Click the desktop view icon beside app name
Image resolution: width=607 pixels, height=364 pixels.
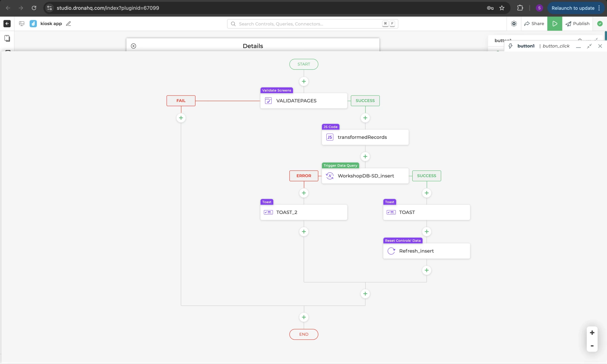22,23
